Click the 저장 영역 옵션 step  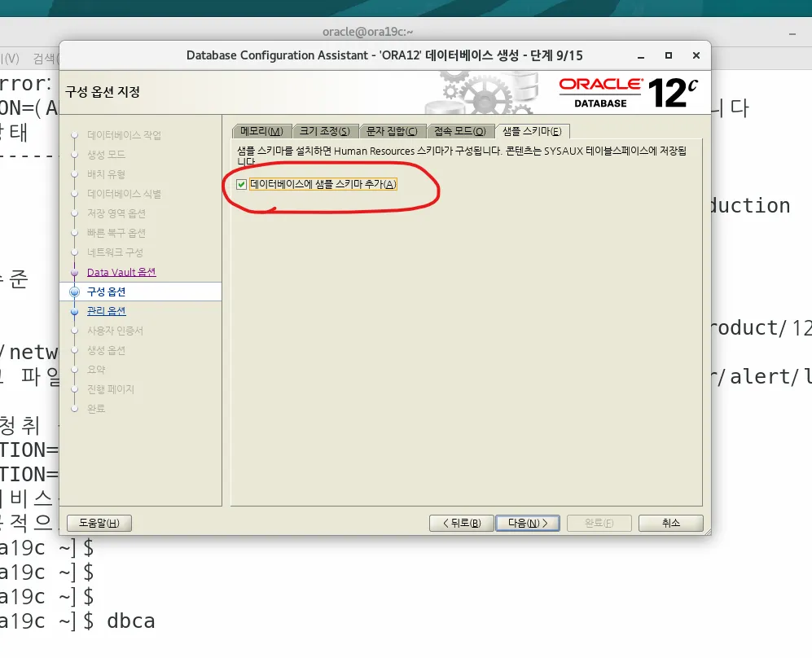pyautogui.click(x=116, y=213)
